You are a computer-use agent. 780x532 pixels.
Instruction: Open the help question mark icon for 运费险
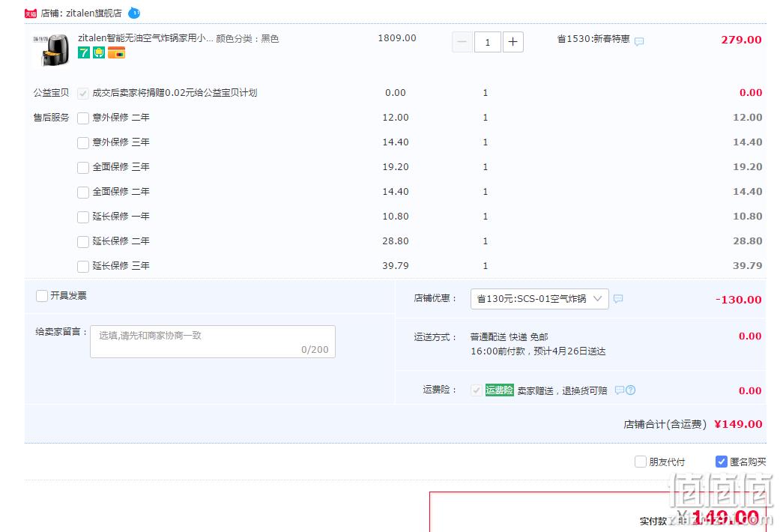coord(630,390)
